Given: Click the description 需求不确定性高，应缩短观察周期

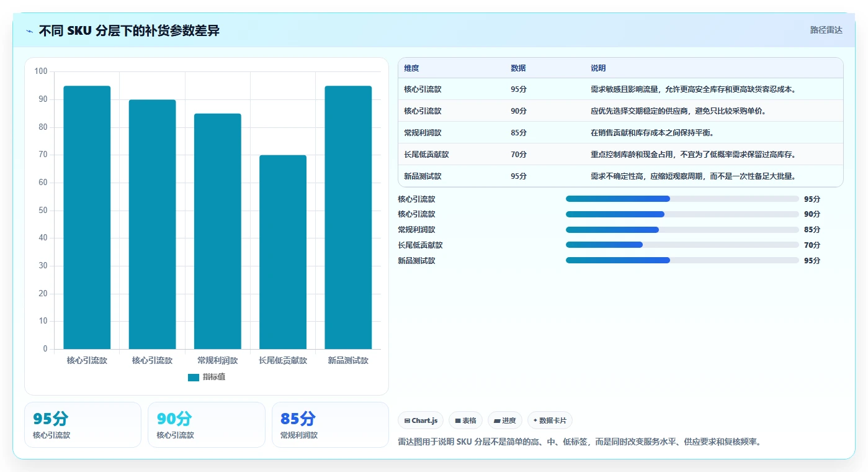Looking at the screenshot, I should pos(693,176).
